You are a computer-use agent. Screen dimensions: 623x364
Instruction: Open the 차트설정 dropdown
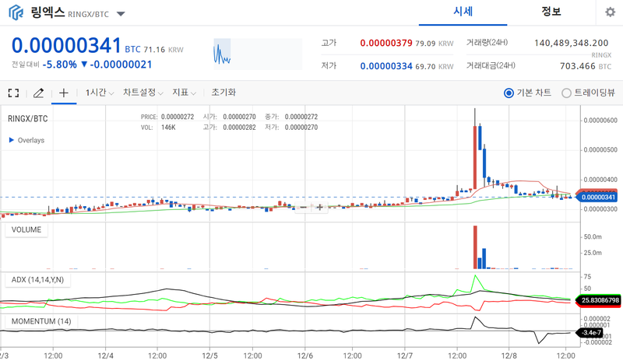pyautogui.click(x=143, y=93)
